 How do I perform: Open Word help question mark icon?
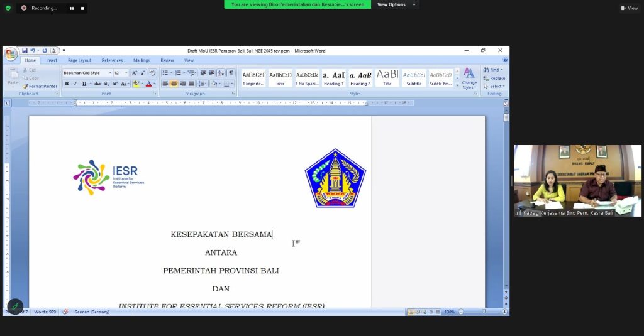(x=505, y=60)
